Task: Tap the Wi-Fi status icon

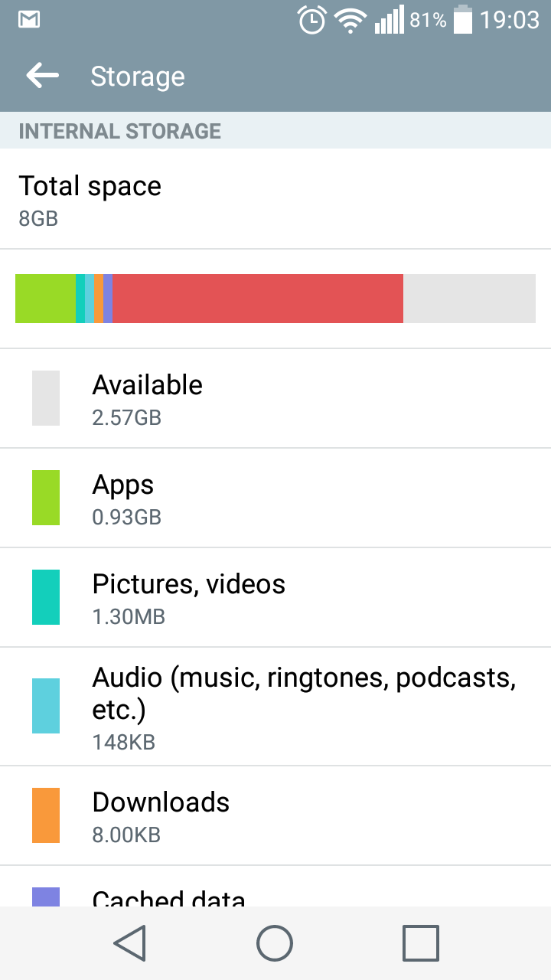Action: pyautogui.click(x=351, y=21)
